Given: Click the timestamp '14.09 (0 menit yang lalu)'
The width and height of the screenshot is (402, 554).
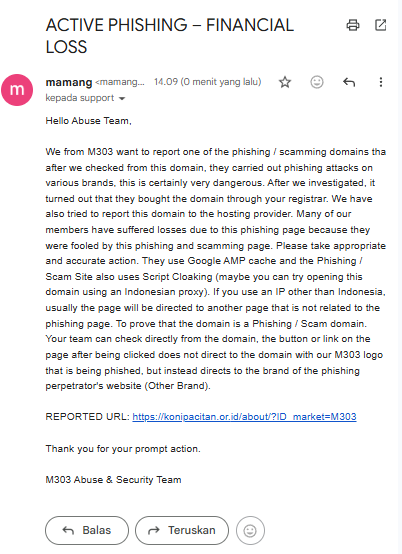Looking at the screenshot, I should (207, 82).
